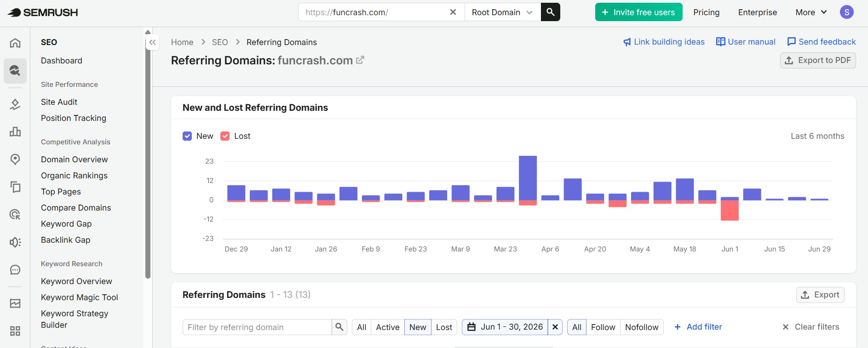Image resolution: width=868 pixels, height=348 pixels.
Task: Click the Export to PDF button
Action: tap(818, 60)
